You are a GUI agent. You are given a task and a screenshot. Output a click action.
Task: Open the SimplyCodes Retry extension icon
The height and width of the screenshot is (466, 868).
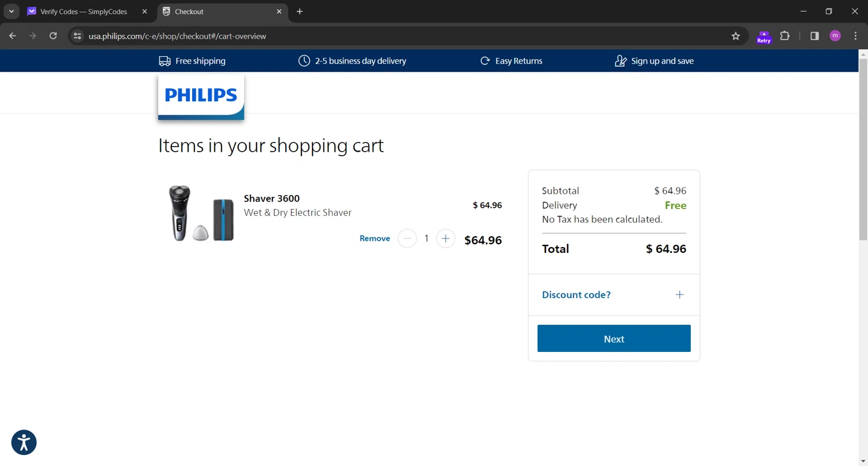[x=764, y=36]
